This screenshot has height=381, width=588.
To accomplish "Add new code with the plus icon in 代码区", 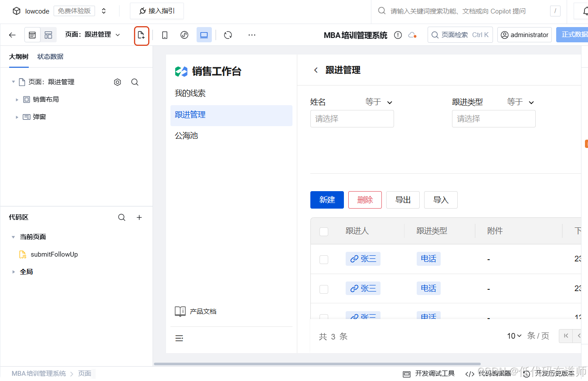I will coord(139,217).
